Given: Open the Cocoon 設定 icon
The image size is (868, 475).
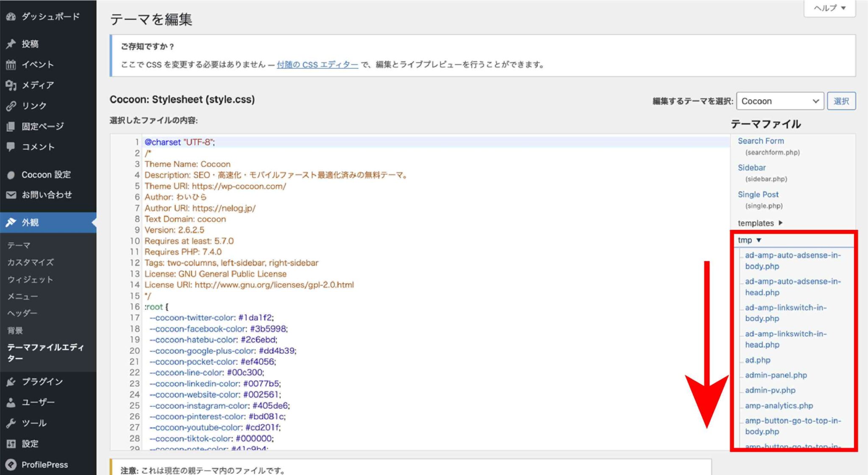Looking at the screenshot, I should pyautogui.click(x=12, y=174).
